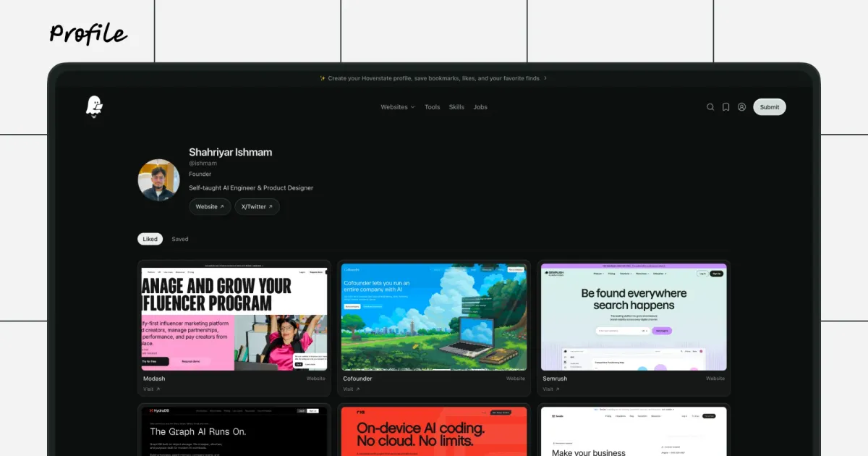The width and height of the screenshot is (868, 456).
Task: Click the @ishmam username text
Action: click(203, 164)
